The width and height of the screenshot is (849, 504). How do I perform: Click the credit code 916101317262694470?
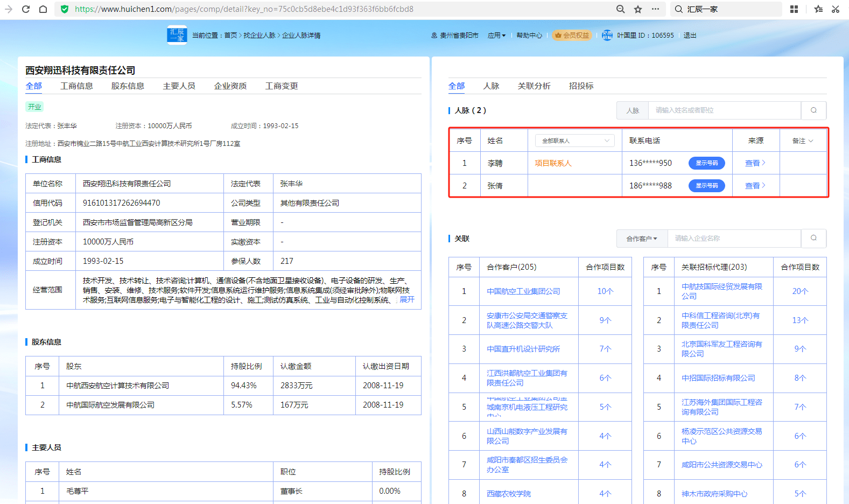(122, 203)
